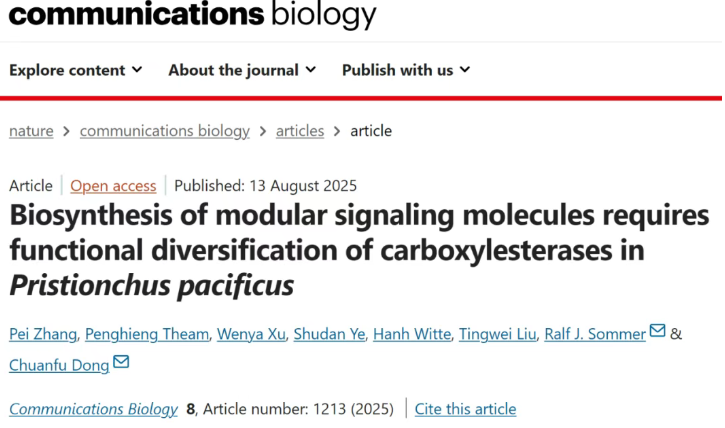Open author Chuanfu Dong's details
Screen dimensions: 725x428
59,365
